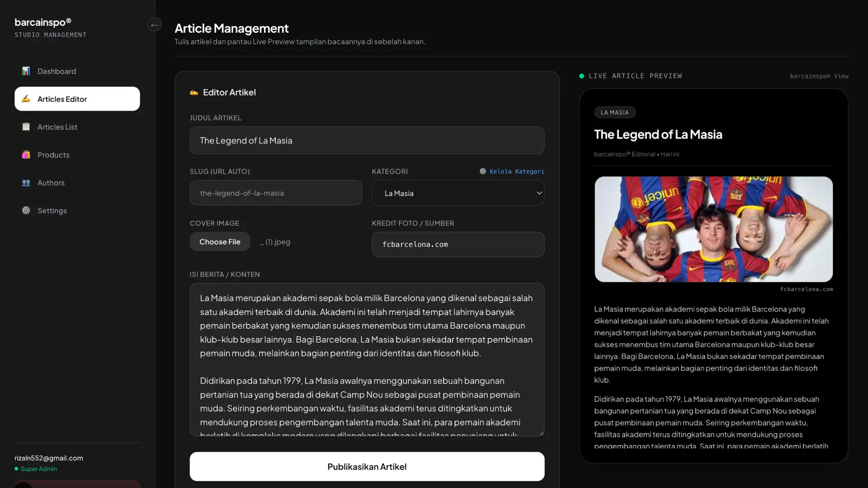Click the content textarea resize handle
Viewport: 868px width, 488px height.
tap(541, 433)
